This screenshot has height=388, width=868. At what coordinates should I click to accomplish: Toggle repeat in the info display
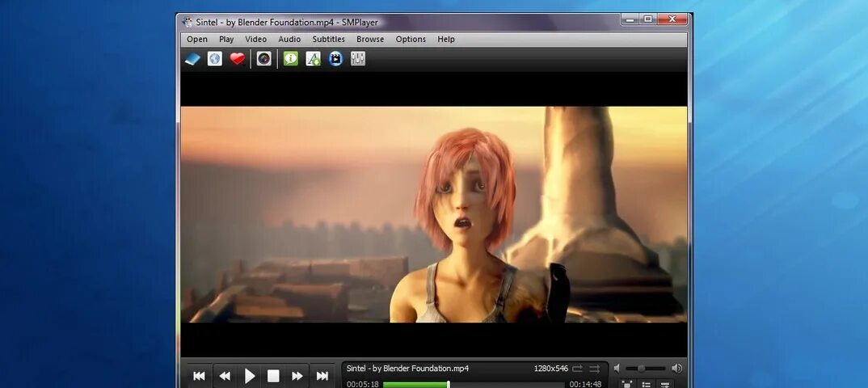click(577, 369)
